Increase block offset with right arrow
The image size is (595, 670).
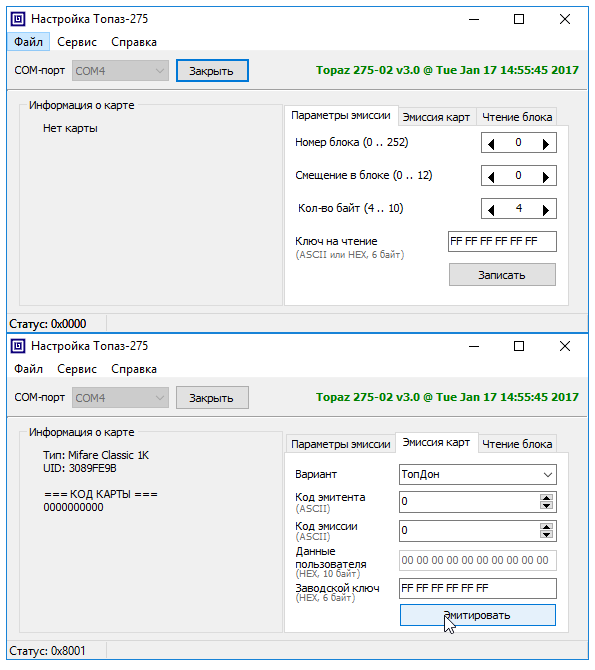coord(545,176)
